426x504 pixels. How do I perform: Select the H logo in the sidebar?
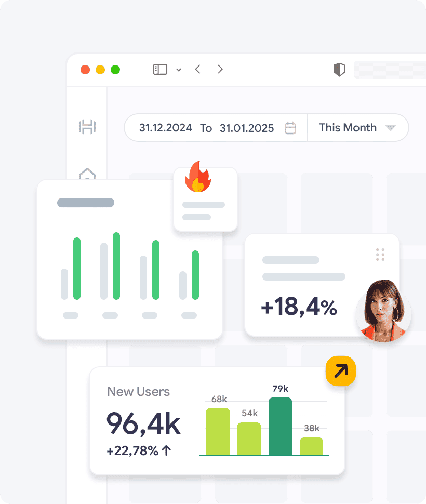coord(87,126)
